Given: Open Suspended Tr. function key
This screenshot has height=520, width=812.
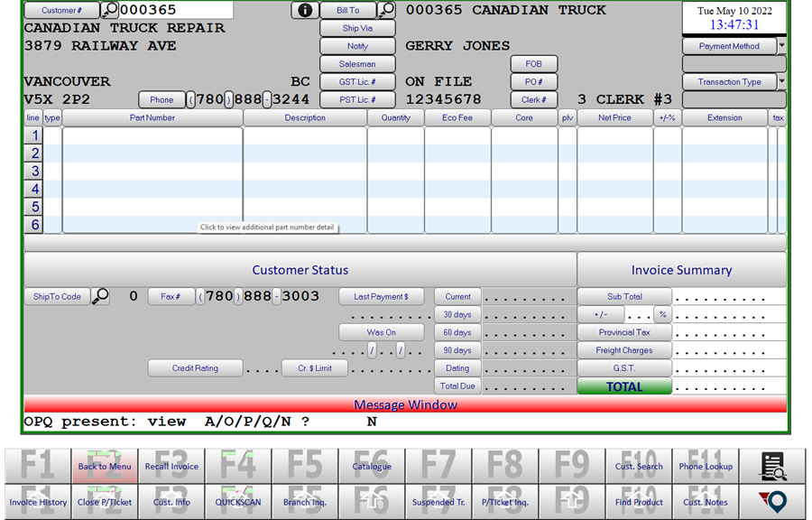Looking at the screenshot, I should pos(438,502).
